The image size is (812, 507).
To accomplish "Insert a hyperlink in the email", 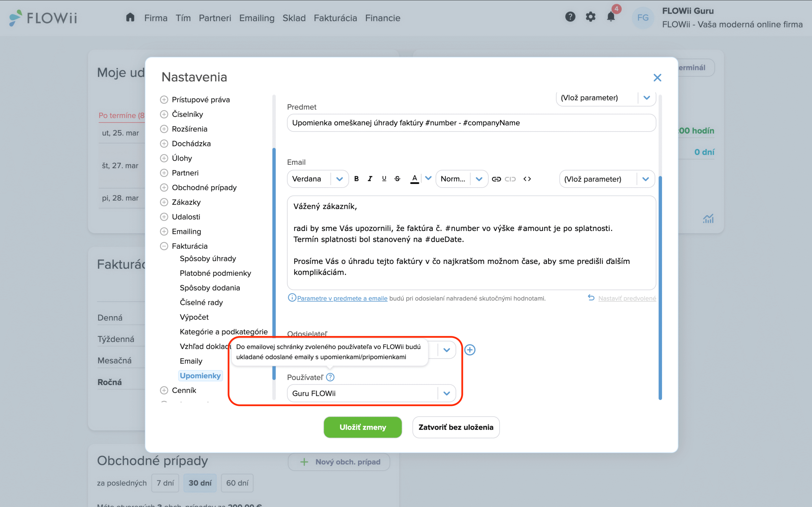I will [x=496, y=179].
